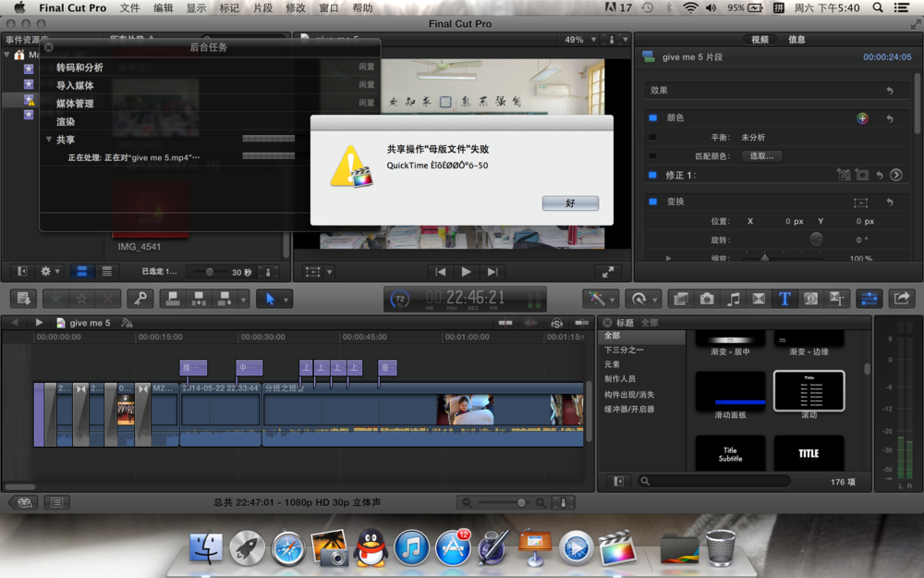Add a shape mask to 修正 1
The image size is (924, 578).
click(x=861, y=175)
